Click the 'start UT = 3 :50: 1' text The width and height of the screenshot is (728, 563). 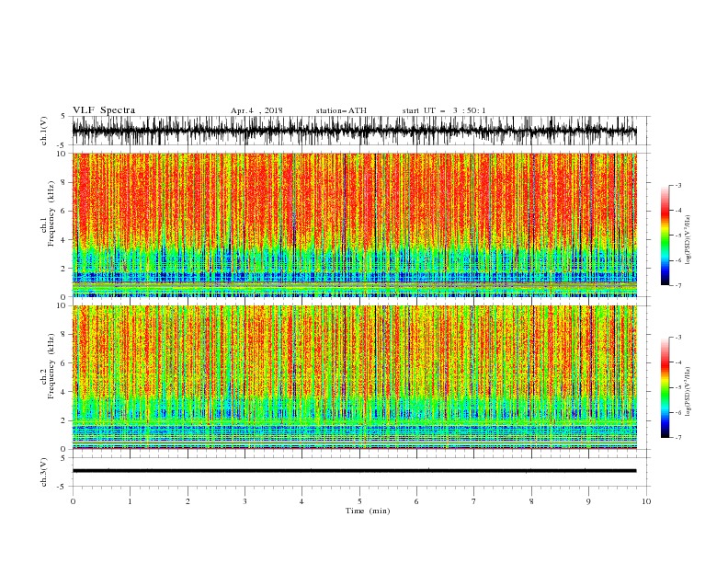[444, 110]
